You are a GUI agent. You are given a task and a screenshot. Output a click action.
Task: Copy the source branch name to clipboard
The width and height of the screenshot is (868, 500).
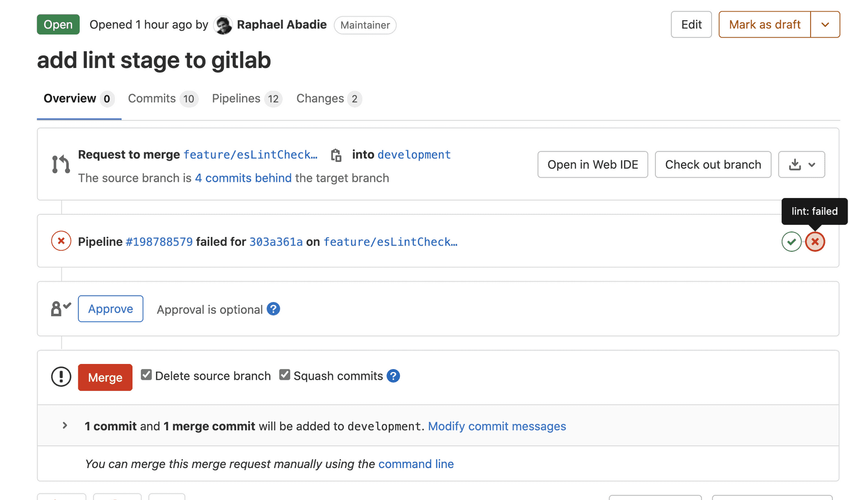click(336, 155)
